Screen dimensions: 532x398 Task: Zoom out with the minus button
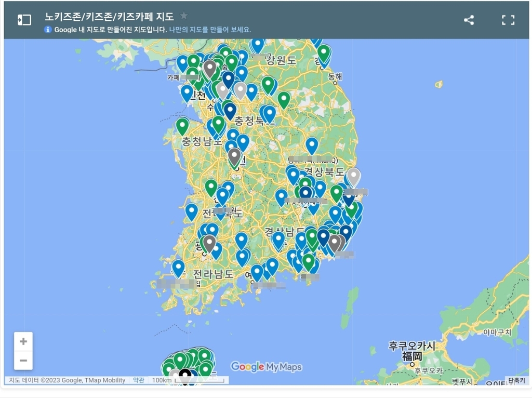click(x=23, y=361)
